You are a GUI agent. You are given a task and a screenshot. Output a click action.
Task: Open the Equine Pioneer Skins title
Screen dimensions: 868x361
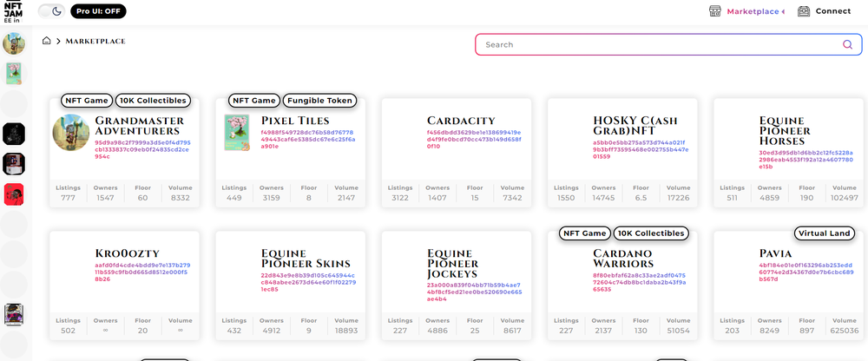coord(306,259)
